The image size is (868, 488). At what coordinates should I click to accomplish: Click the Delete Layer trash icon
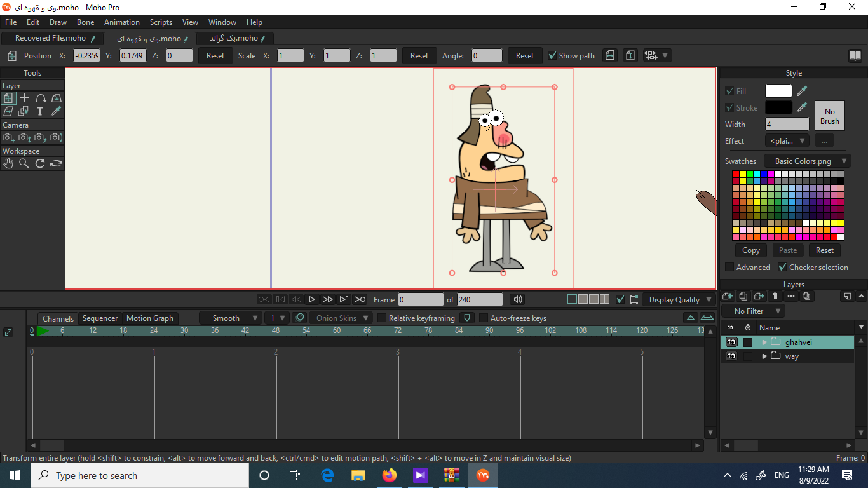pos(775,296)
